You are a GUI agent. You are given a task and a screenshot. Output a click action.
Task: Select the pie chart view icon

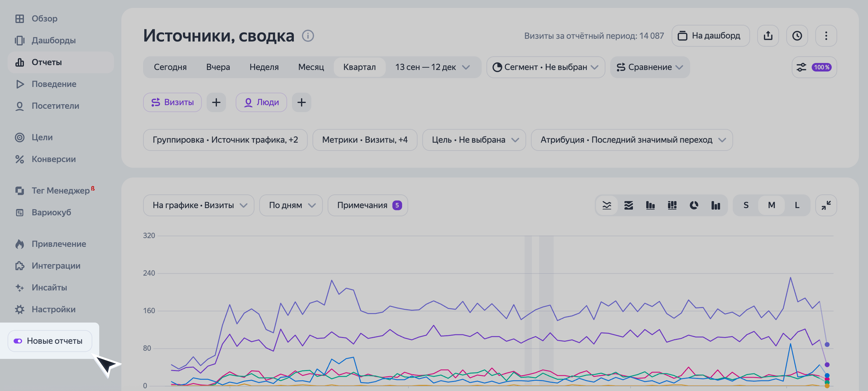point(694,205)
